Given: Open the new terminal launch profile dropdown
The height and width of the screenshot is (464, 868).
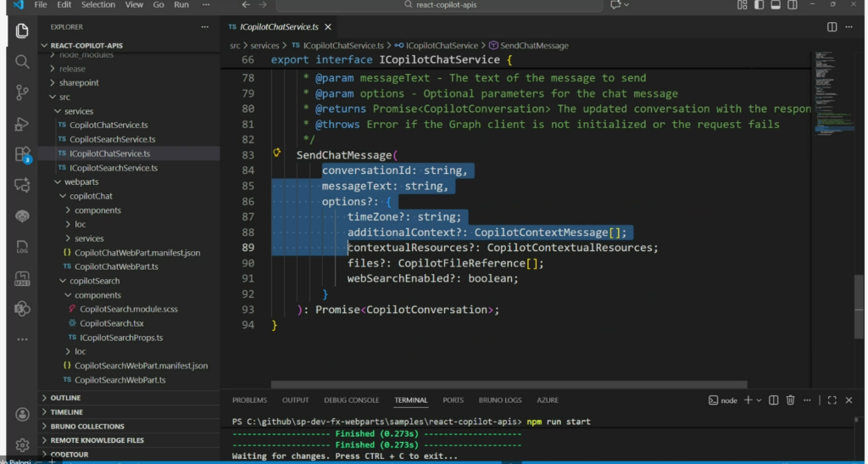Looking at the screenshot, I should click(759, 400).
